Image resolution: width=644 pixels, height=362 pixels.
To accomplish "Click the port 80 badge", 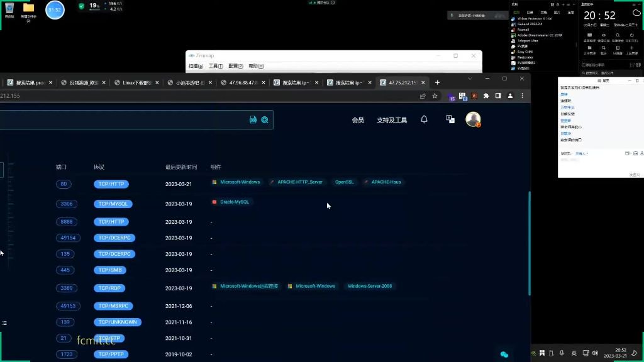I will point(64,184).
